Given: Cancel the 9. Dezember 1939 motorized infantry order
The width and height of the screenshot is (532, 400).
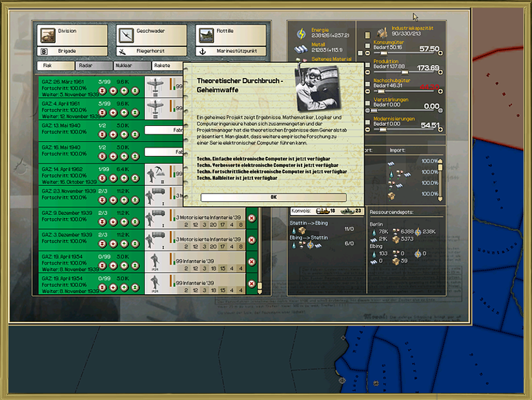Looking at the screenshot, I should click(x=252, y=218).
